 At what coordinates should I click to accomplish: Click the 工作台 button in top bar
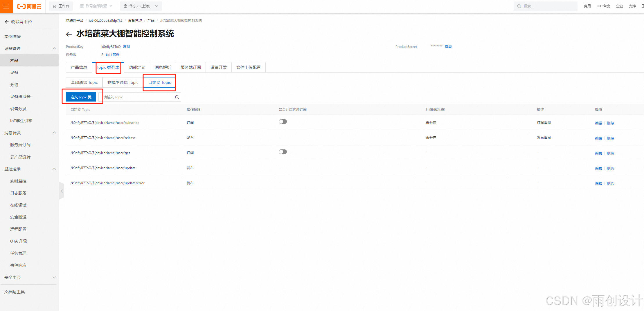pyautogui.click(x=61, y=6)
